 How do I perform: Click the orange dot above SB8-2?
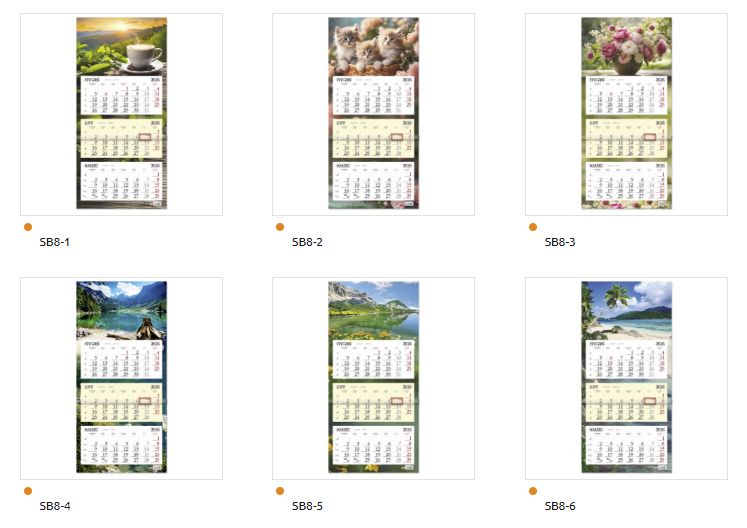(280, 227)
